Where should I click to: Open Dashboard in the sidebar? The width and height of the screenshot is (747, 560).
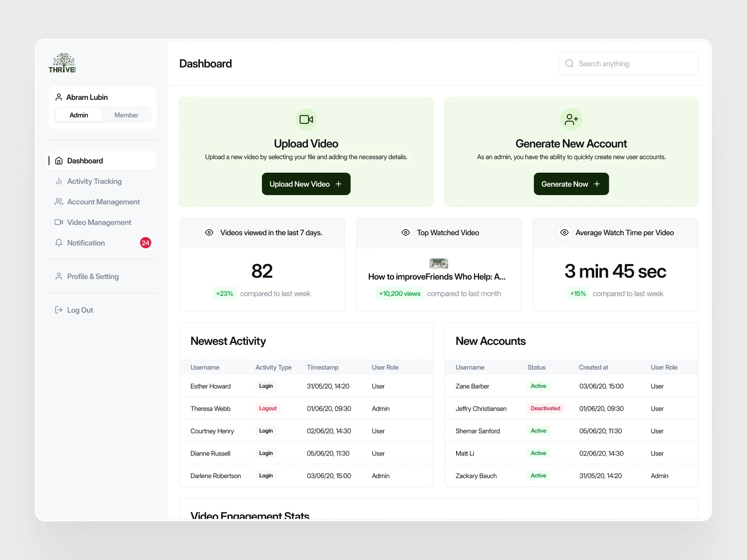pyautogui.click(x=103, y=161)
